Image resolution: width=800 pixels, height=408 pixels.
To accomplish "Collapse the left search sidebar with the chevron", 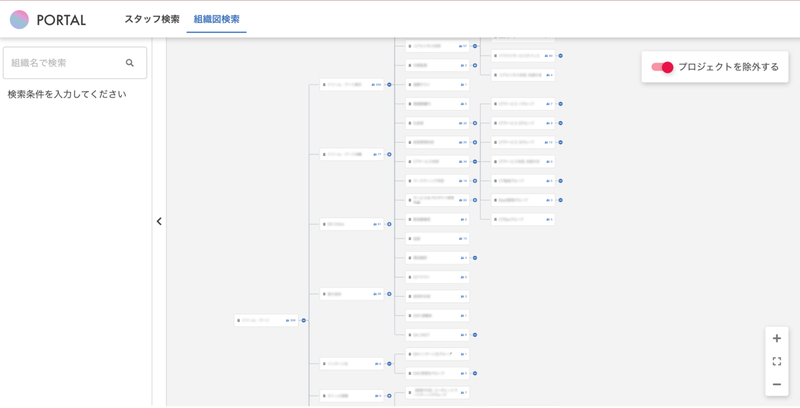I will pyautogui.click(x=159, y=222).
